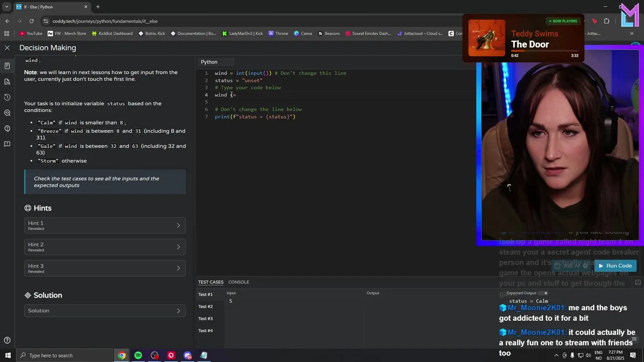Image resolution: width=644 pixels, height=362 pixels.
Task: Expand Hint 2
Action: pos(105,247)
